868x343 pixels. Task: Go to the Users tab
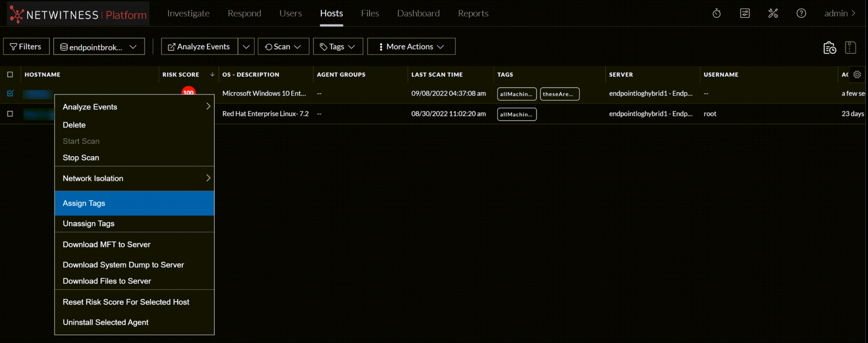click(291, 13)
